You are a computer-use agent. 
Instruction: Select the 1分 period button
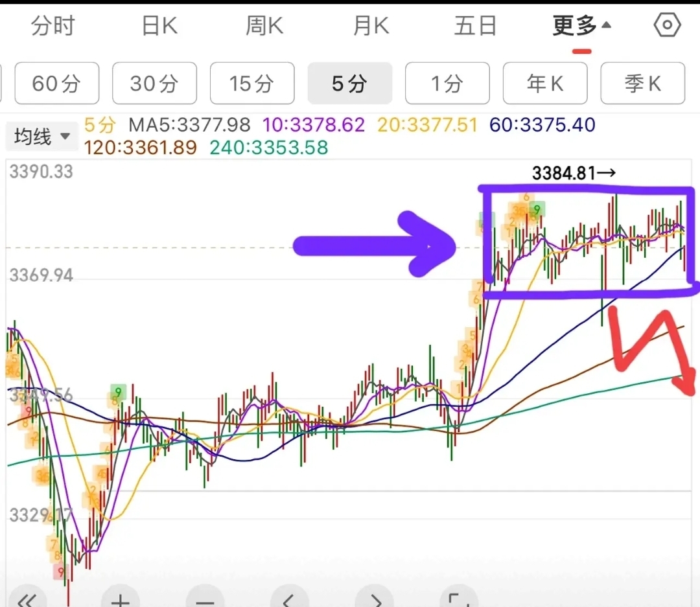coord(447,84)
